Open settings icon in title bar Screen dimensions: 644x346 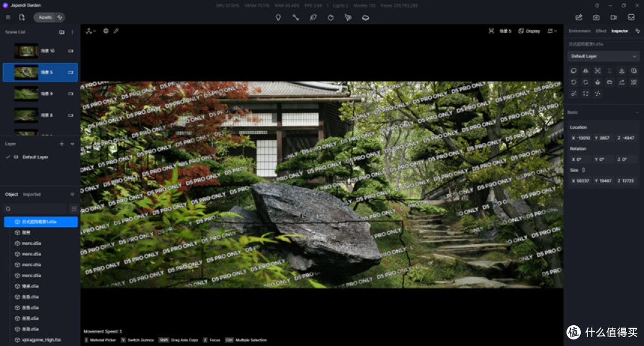click(597, 5)
